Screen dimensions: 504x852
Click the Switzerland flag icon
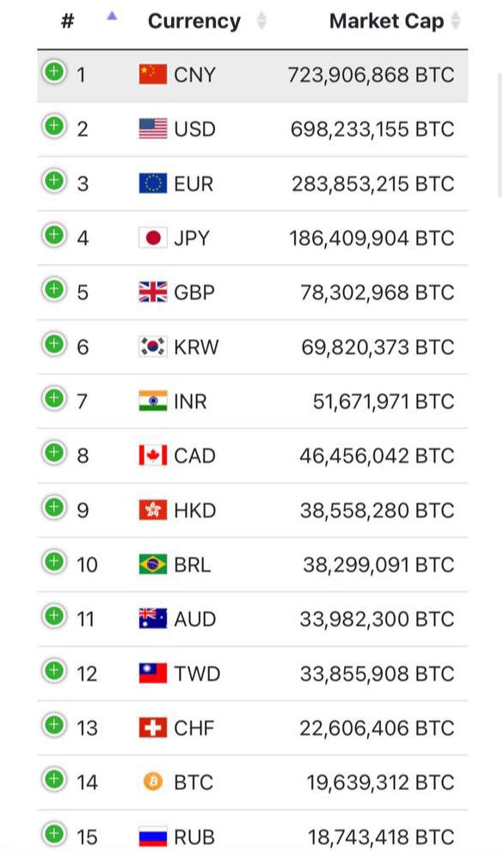pos(152,727)
